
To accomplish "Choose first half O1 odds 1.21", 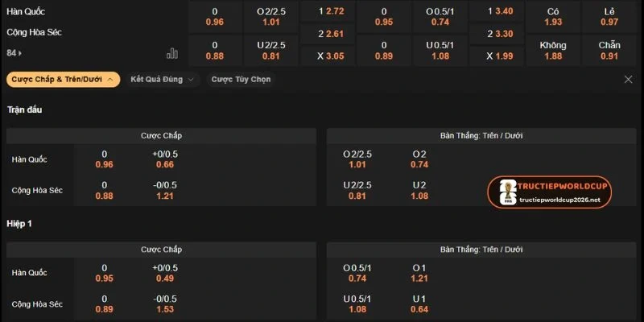I will pyautogui.click(x=419, y=273).
